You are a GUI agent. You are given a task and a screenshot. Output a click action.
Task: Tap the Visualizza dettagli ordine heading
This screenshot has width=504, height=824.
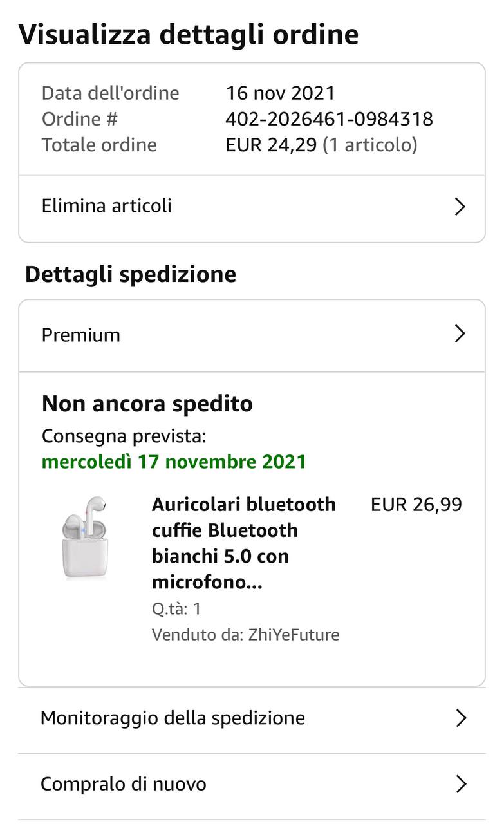pos(188,34)
